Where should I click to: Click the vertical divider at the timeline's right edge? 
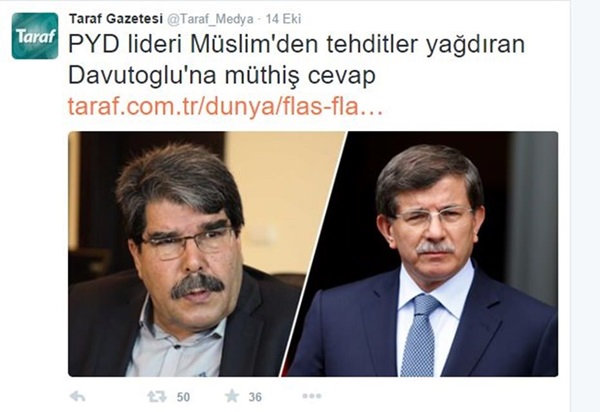[x=570, y=206]
